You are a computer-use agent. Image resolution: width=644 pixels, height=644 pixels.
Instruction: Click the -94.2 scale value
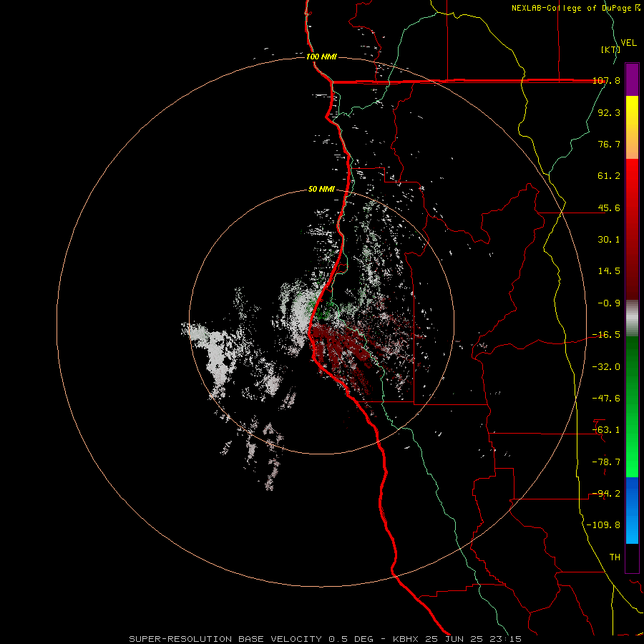click(x=606, y=494)
